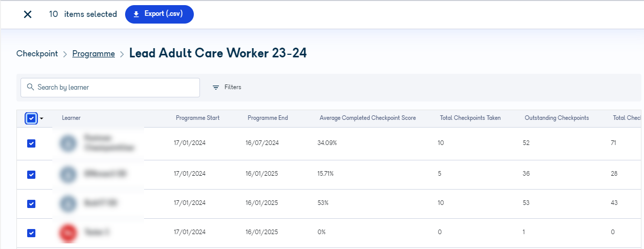Click breadcrumb chevron after Checkpoint
This screenshot has width=644, height=249.
tap(65, 54)
